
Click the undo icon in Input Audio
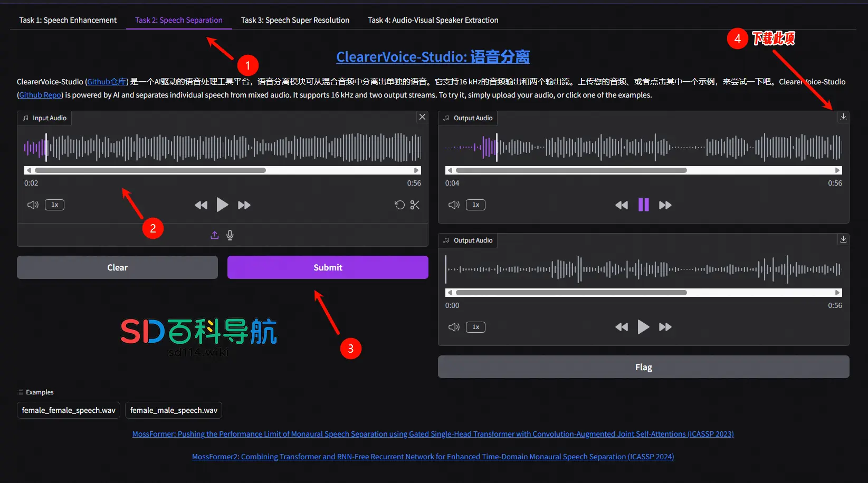click(399, 205)
